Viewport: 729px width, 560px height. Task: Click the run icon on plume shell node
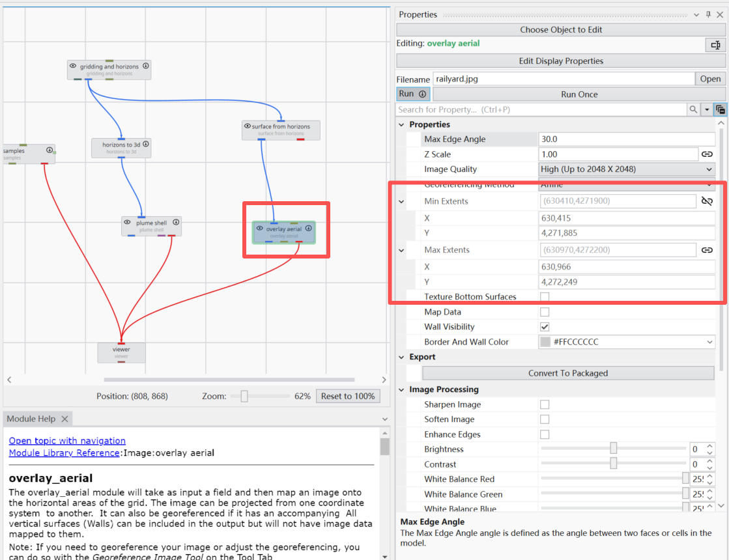(176, 223)
